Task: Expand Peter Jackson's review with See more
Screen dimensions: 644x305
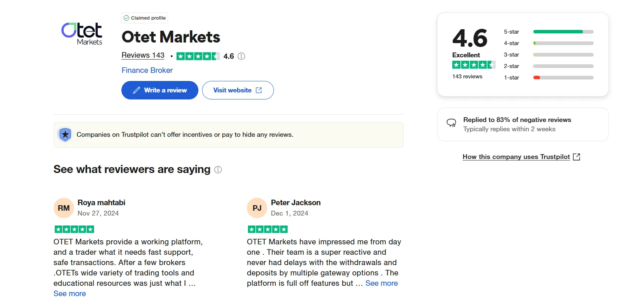Action: [381, 283]
